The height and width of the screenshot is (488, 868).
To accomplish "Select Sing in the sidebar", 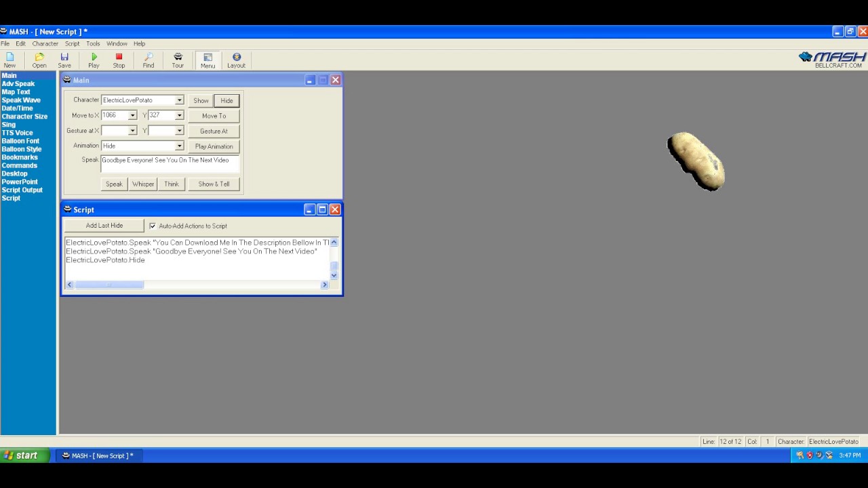I will click(x=9, y=125).
